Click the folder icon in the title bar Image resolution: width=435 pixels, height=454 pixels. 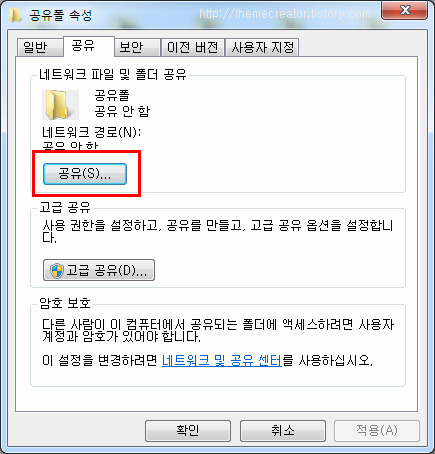click(15, 15)
